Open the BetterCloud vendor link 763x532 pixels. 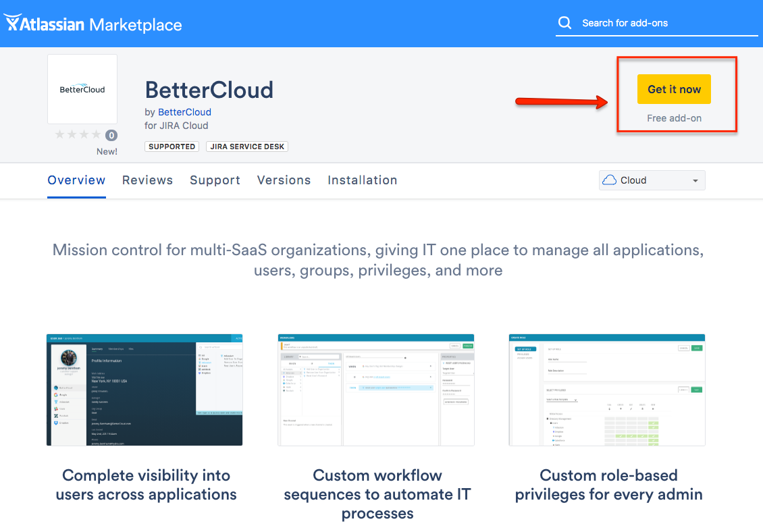click(184, 112)
